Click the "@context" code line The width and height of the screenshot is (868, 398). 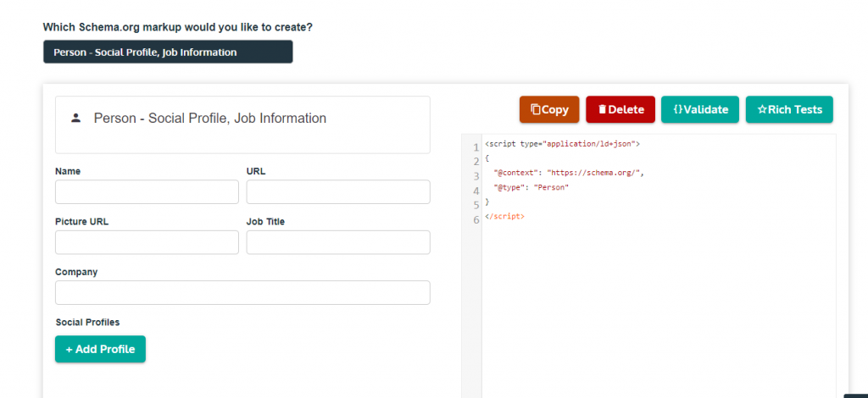point(569,173)
